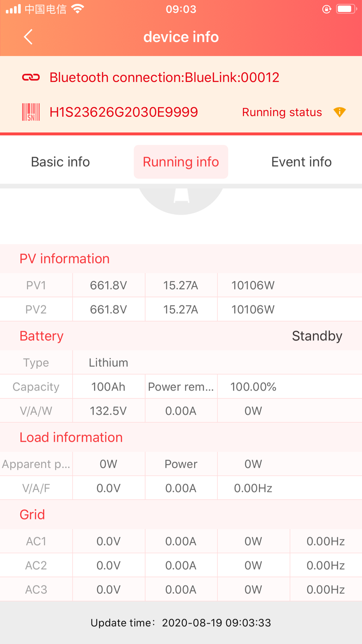Tap the Battery Standby status text
This screenshot has width=362, height=644.
[x=317, y=336]
